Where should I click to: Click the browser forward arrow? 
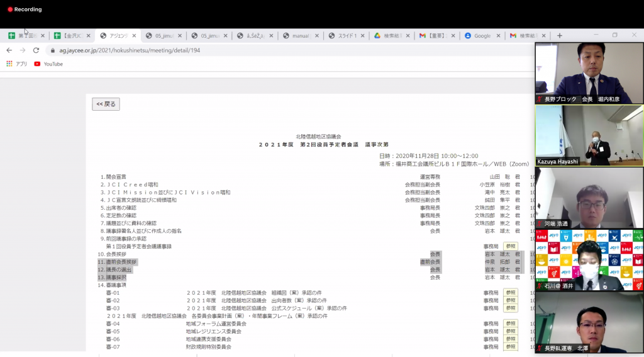pyautogui.click(x=23, y=50)
